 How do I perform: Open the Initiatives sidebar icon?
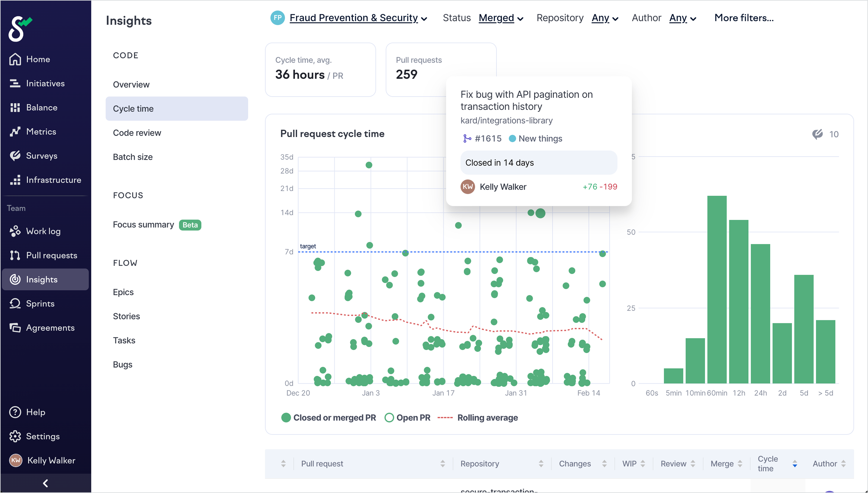[x=15, y=83]
